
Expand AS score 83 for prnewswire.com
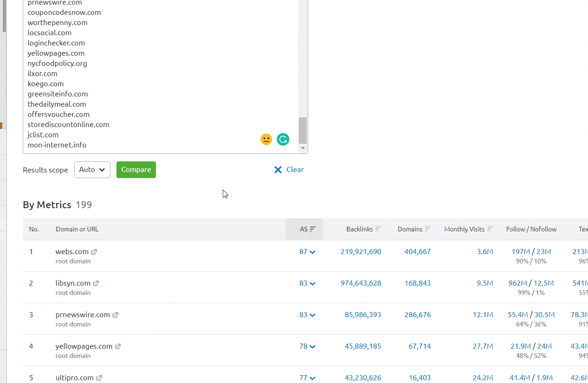pyautogui.click(x=307, y=315)
